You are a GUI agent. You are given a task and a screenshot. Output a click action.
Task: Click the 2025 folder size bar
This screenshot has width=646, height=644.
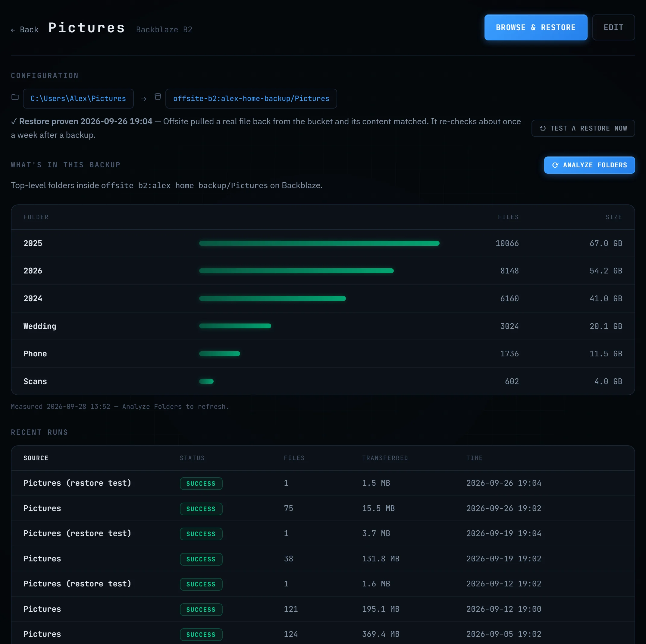[319, 243]
